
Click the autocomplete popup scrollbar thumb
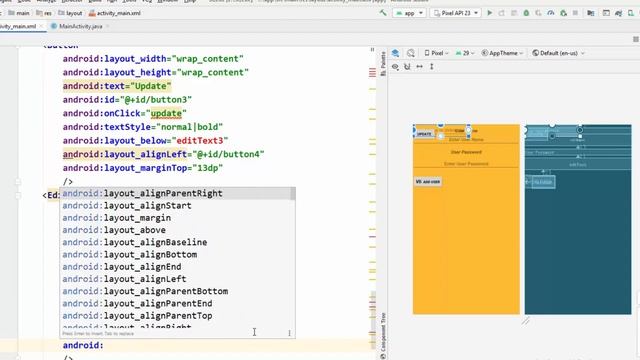(x=293, y=194)
